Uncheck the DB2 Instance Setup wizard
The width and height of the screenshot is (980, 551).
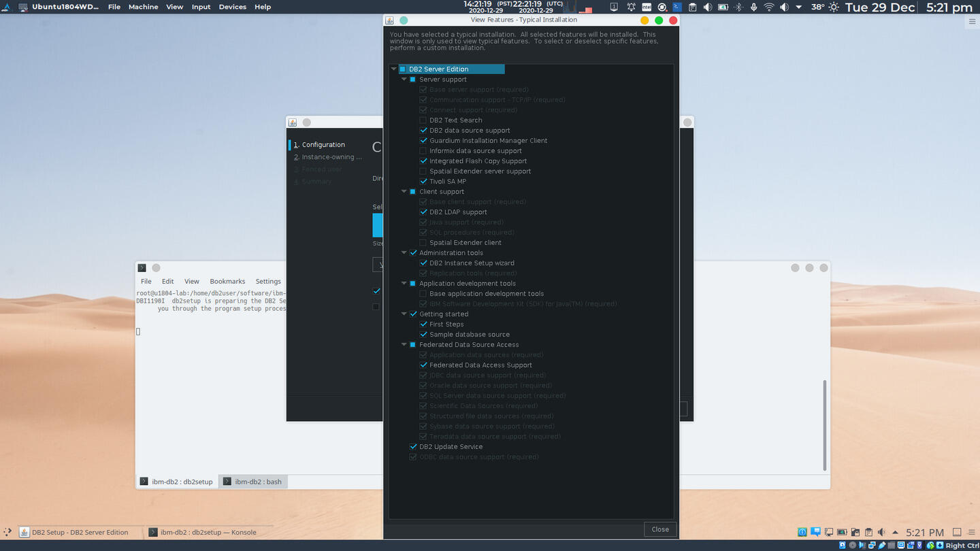click(423, 263)
